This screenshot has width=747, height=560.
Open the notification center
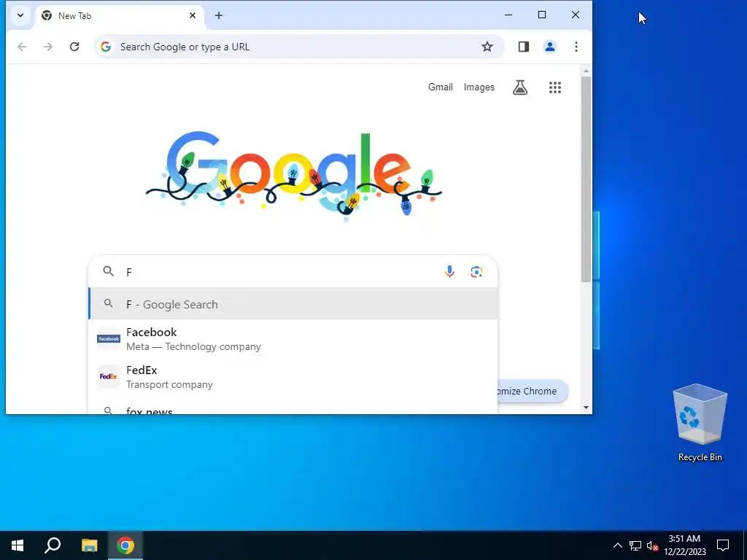click(723, 545)
